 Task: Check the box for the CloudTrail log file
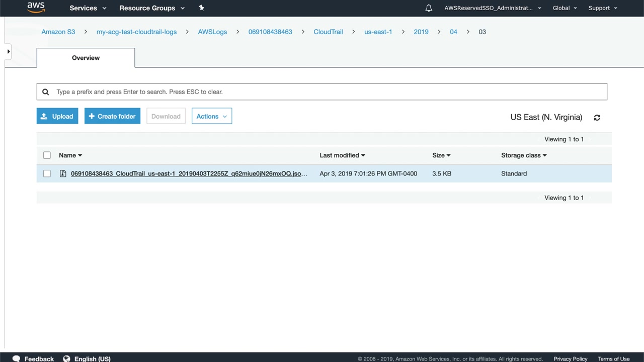47,173
